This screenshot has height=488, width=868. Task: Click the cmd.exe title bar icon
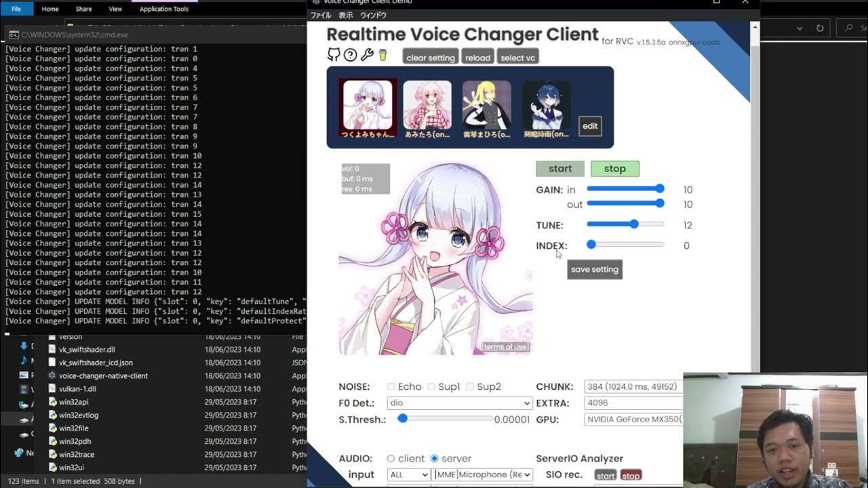[14, 35]
